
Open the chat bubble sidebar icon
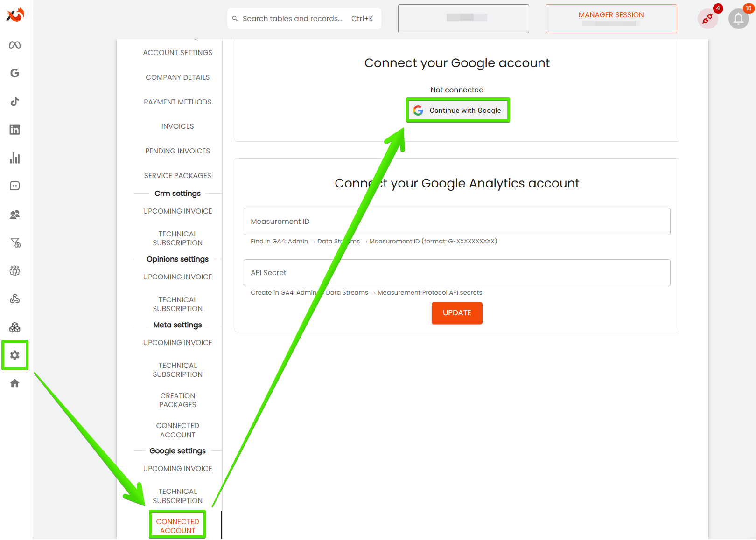[15, 186]
